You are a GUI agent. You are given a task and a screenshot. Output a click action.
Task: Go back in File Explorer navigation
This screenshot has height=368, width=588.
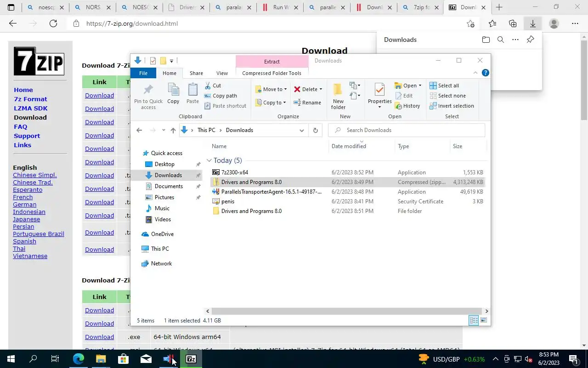click(x=139, y=130)
